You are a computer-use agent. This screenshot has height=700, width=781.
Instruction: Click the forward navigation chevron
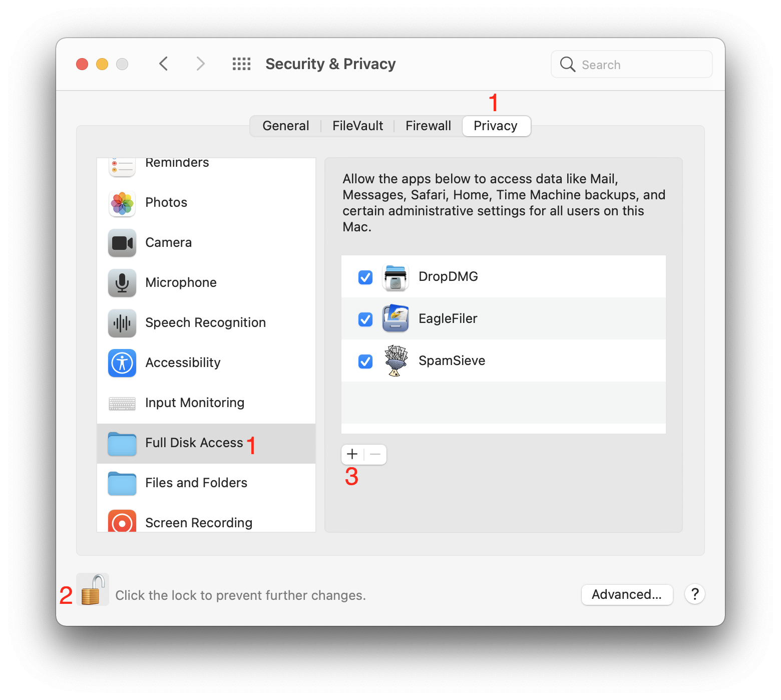click(x=200, y=64)
